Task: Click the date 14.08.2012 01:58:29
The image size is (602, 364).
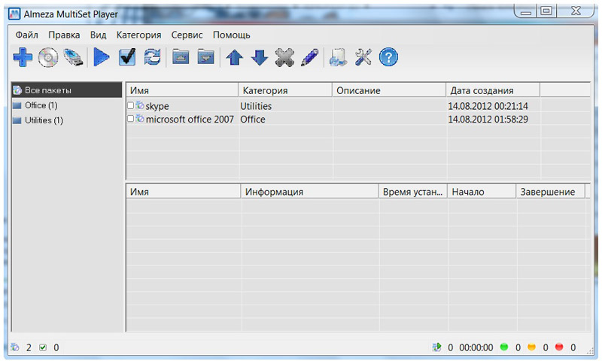Action: [x=488, y=120]
